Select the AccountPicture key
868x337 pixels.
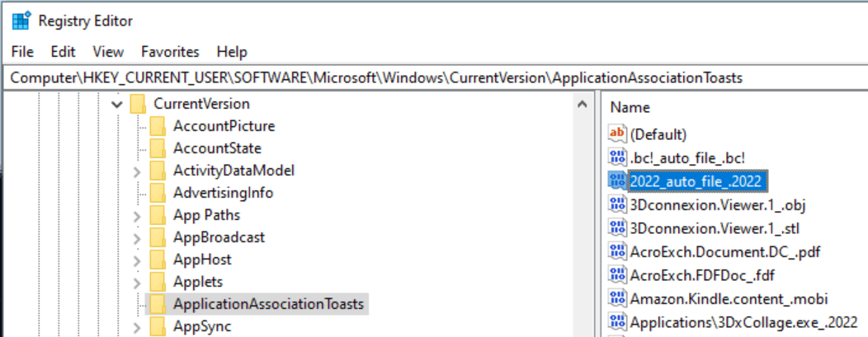tap(224, 126)
